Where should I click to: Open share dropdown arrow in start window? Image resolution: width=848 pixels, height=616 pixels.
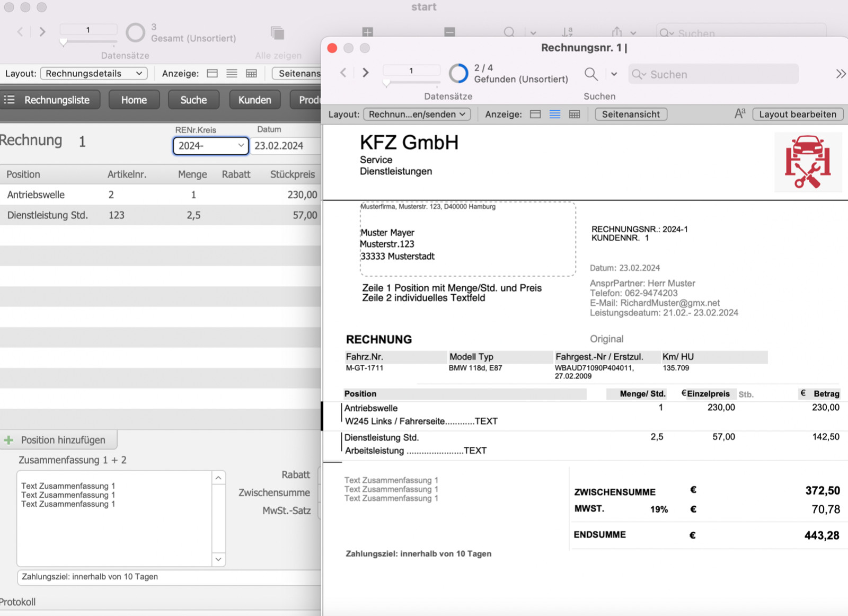point(633,33)
